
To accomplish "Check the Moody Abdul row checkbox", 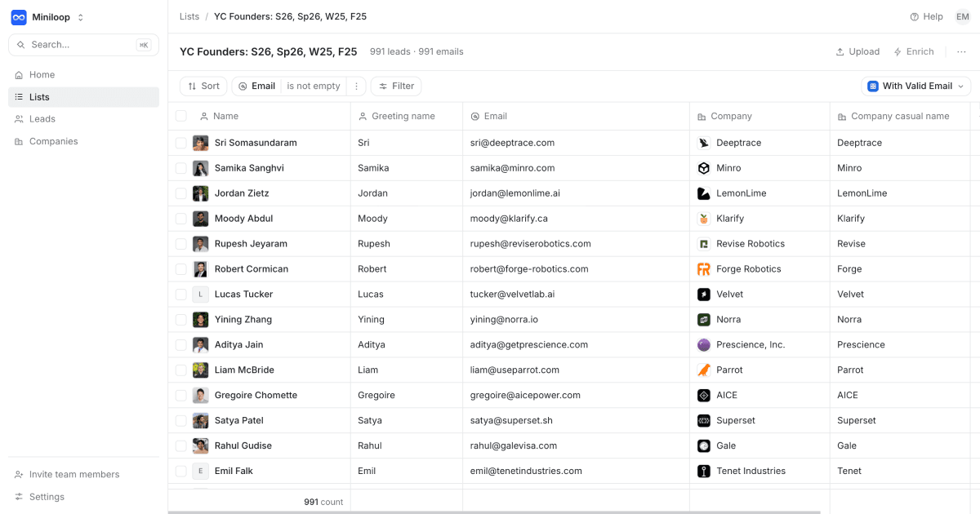I will 181,219.
